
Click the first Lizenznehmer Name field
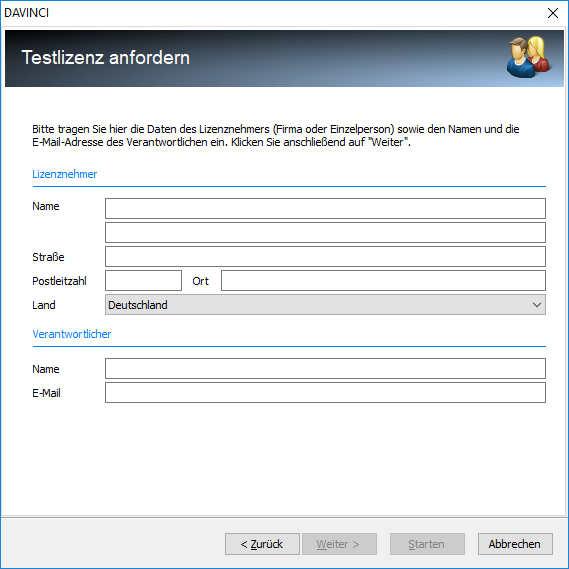tap(325, 208)
